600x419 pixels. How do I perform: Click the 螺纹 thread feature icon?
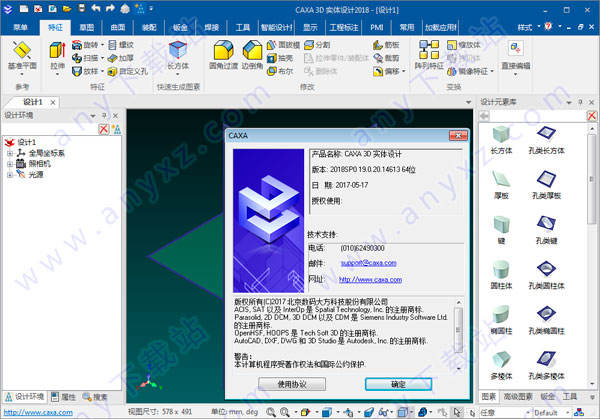tap(112, 45)
